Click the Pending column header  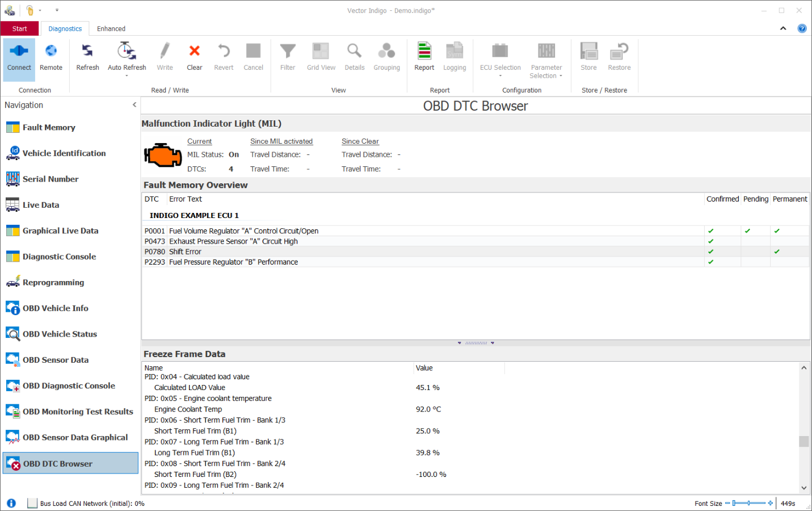(755, 199)
